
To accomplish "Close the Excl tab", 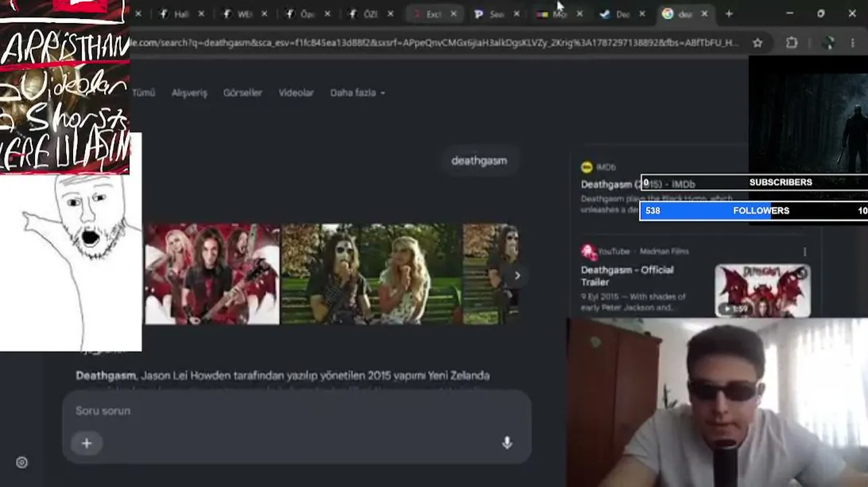I will pos(453,14).
